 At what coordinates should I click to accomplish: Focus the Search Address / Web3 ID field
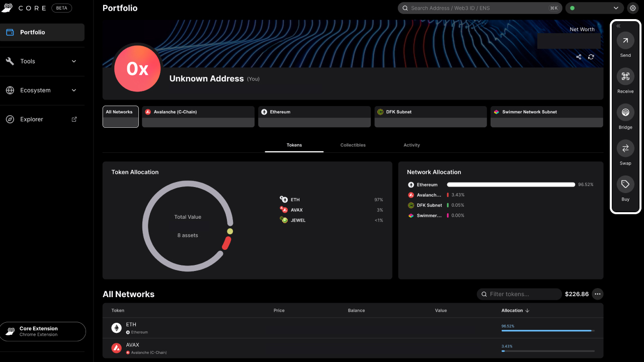pos(480,8)
